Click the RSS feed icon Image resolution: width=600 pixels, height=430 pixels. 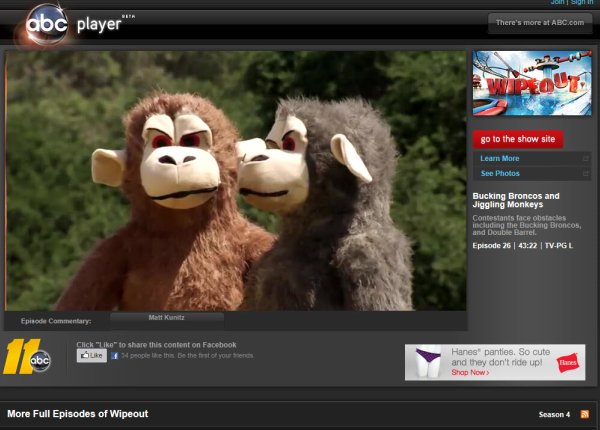coord(584,414)
